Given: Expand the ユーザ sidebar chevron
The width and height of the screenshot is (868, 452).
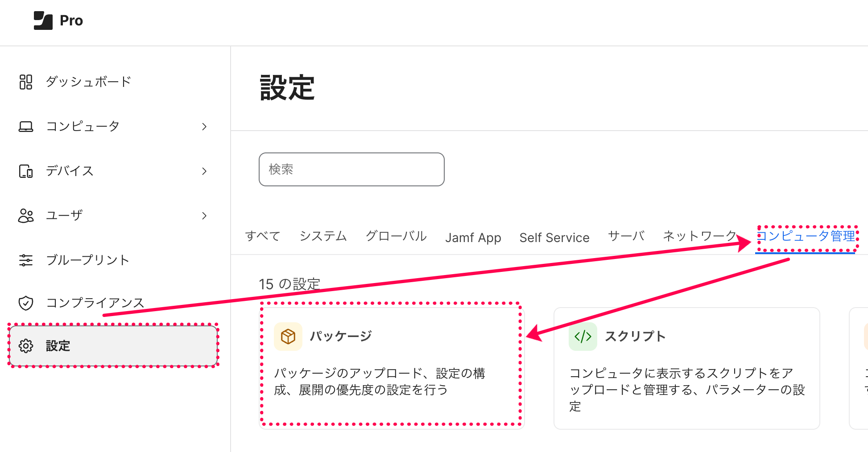Looking at the screenshot, I should (204, 216).
